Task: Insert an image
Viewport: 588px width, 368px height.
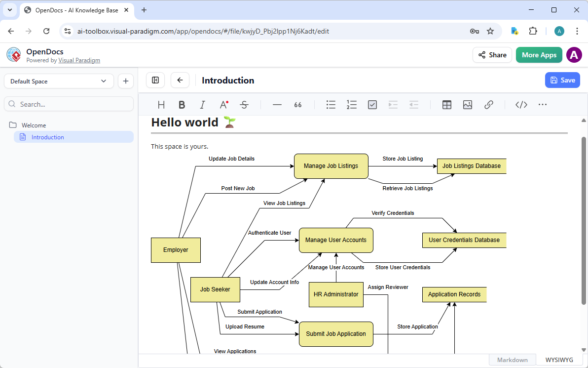Action: pyautogui.click(x=467, y=104)
